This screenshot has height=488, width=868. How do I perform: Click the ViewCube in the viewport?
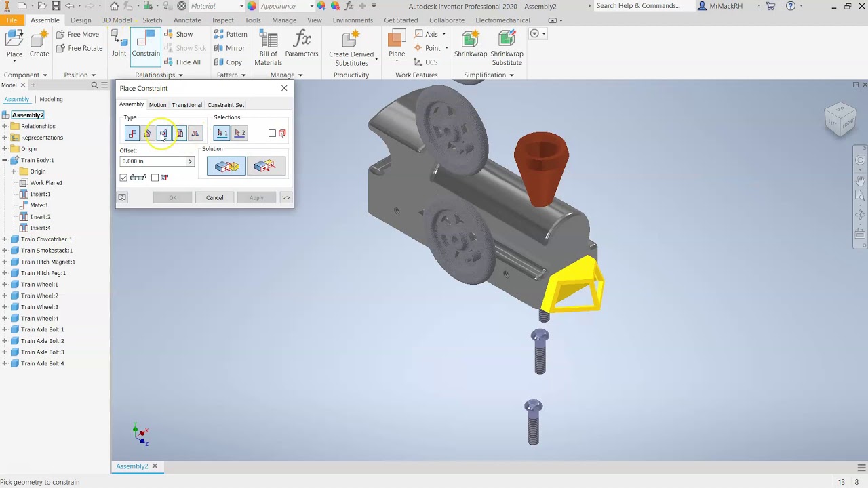(840, 119)
